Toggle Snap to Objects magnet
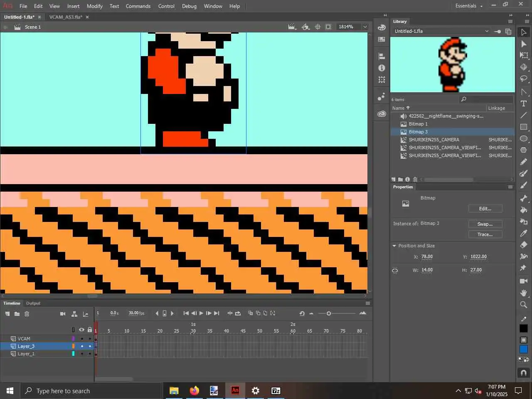The image size is (532, 399). 524,373
